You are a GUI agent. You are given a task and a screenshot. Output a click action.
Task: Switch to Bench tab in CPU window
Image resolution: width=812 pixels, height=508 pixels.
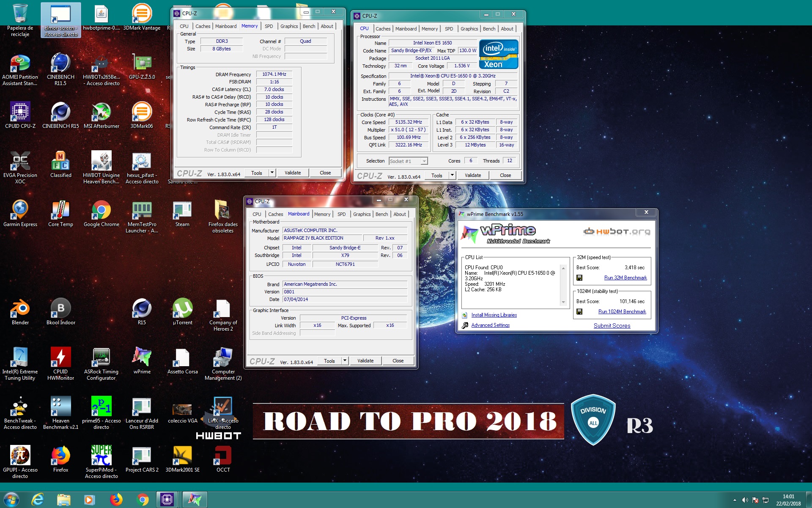click(489, 29)
